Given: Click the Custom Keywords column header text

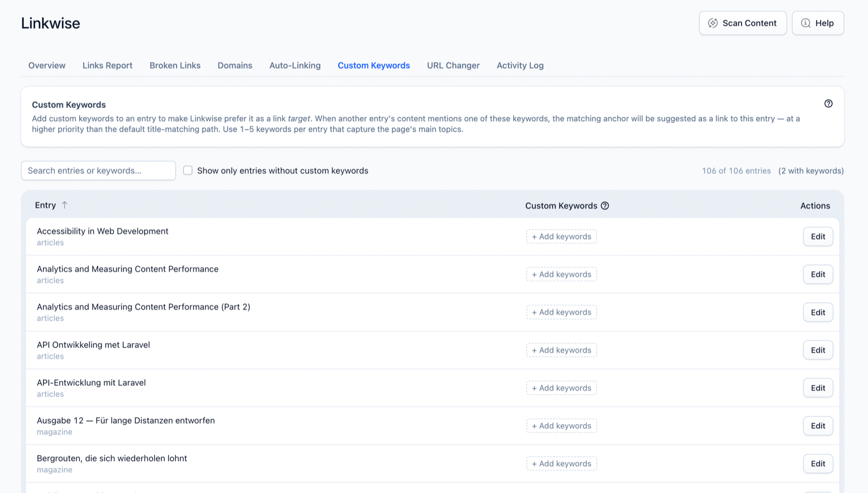Looking at the screenshot, I should pos(561,206).
